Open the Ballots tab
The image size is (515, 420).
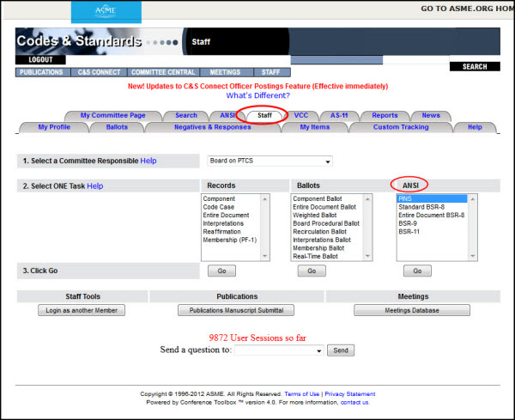tap(117, 127)
